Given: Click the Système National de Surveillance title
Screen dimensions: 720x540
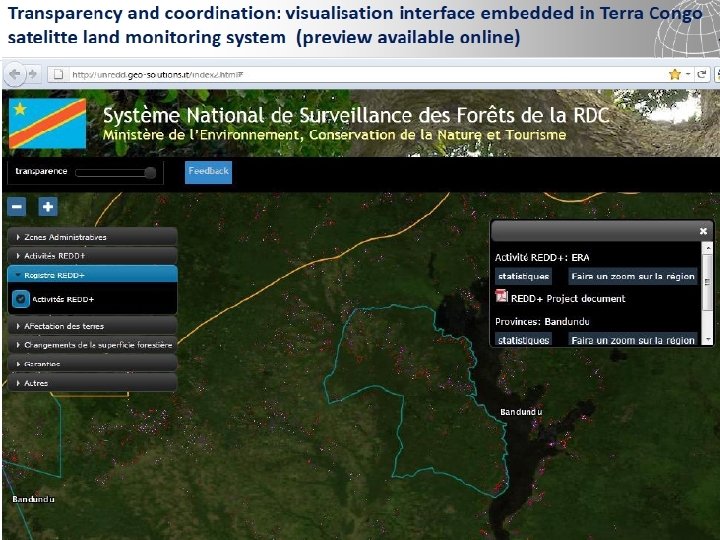Looking at the screenshot, I should tap(356, 115).
